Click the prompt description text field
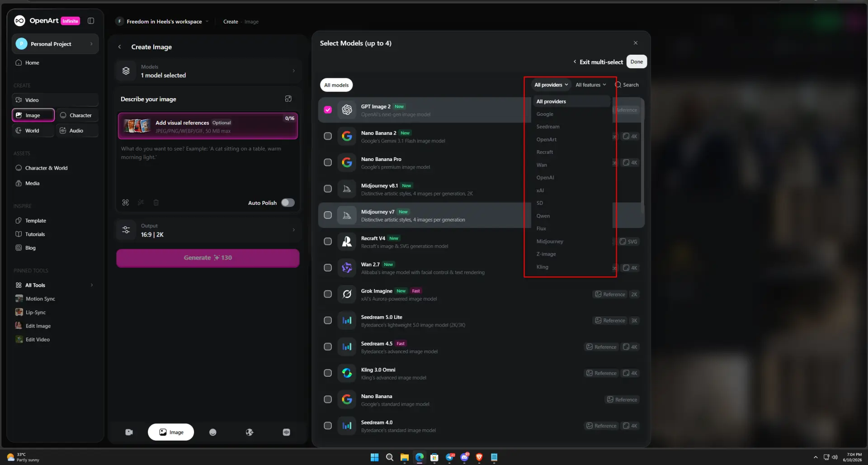This screenshot has height=465, width=868. 208,170
